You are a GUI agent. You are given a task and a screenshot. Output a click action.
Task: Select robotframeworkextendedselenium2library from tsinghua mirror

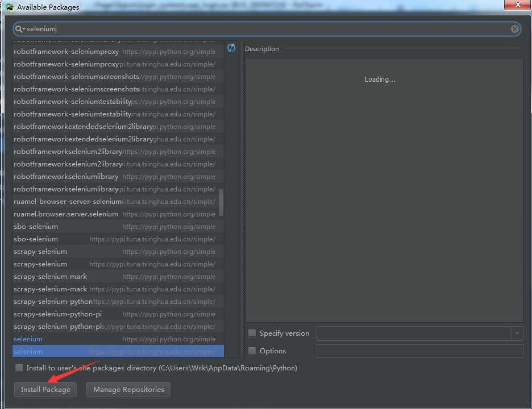(x=118, y=139)
